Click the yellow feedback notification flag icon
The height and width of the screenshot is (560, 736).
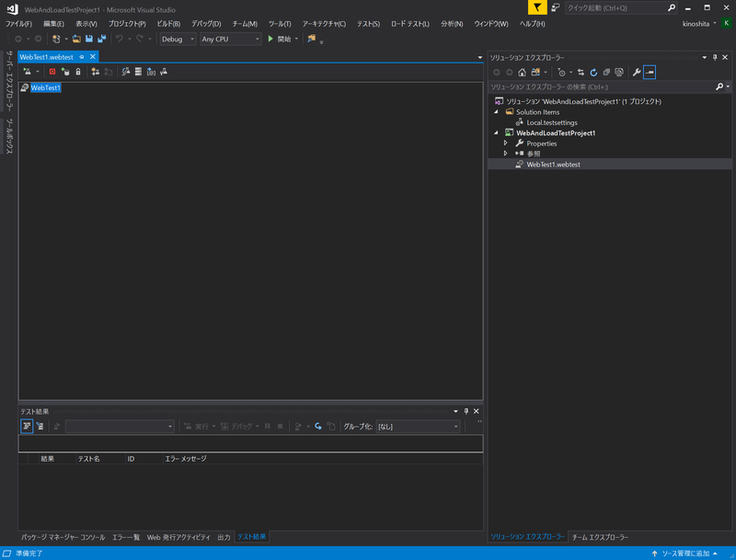(x=537, y=7)
